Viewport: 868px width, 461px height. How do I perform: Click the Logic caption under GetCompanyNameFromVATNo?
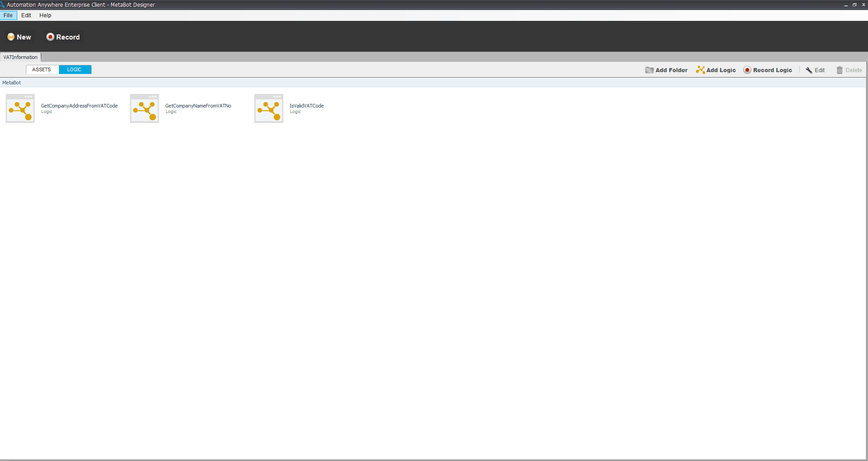(x=171, y=112)
